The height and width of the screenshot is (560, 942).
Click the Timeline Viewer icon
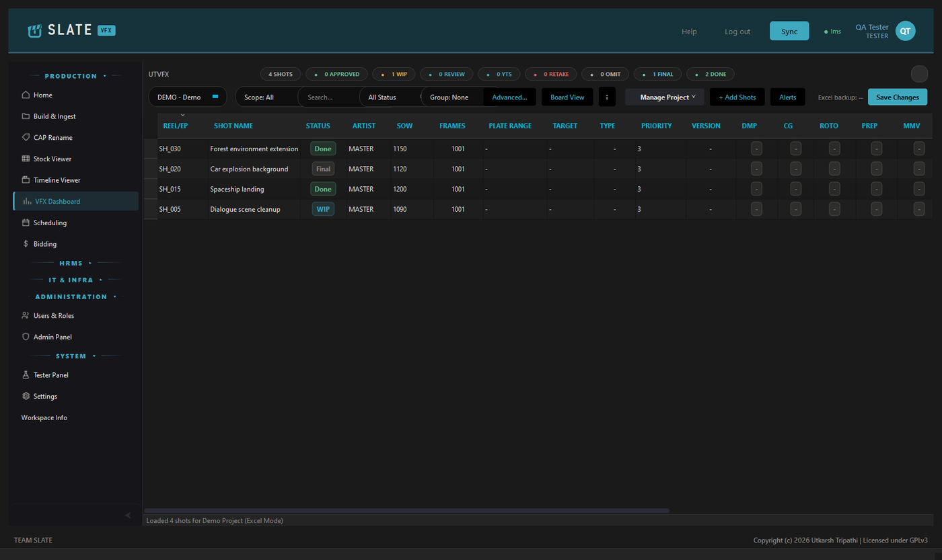coord(26,180)
